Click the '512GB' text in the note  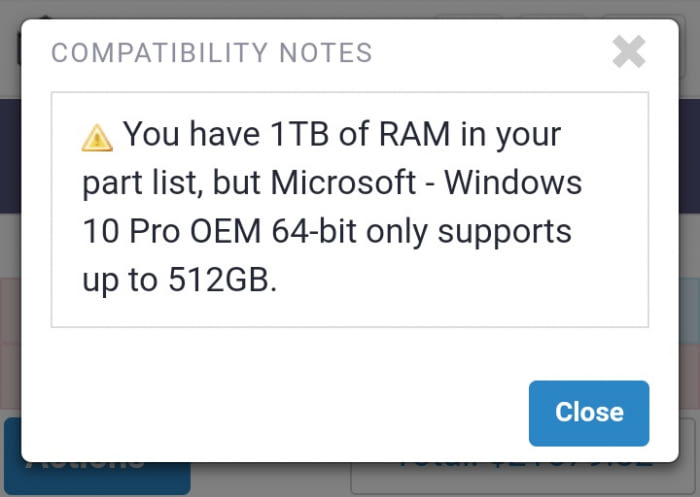(x=219, y=280)
